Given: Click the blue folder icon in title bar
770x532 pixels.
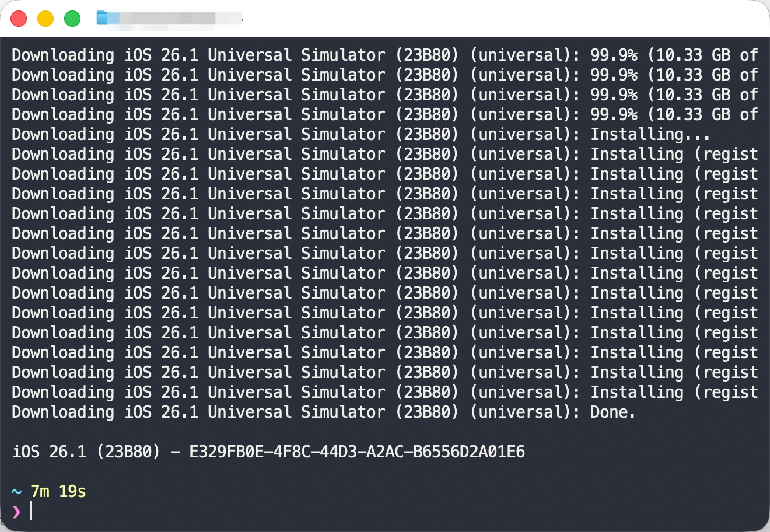Looking at the screenshot, I should click(103, 18).
